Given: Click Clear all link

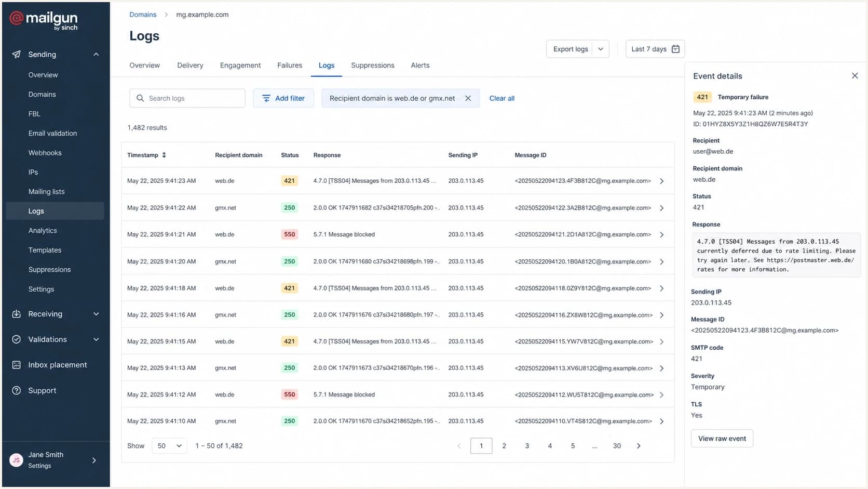Looking at the screenshot, I should click(502, 98).
